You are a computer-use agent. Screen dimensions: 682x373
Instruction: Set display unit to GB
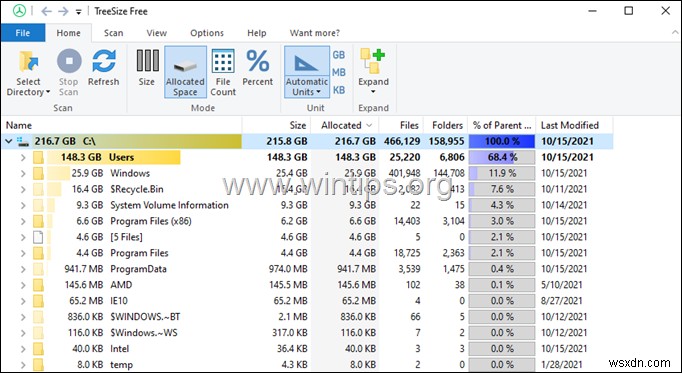pos(339,55)
